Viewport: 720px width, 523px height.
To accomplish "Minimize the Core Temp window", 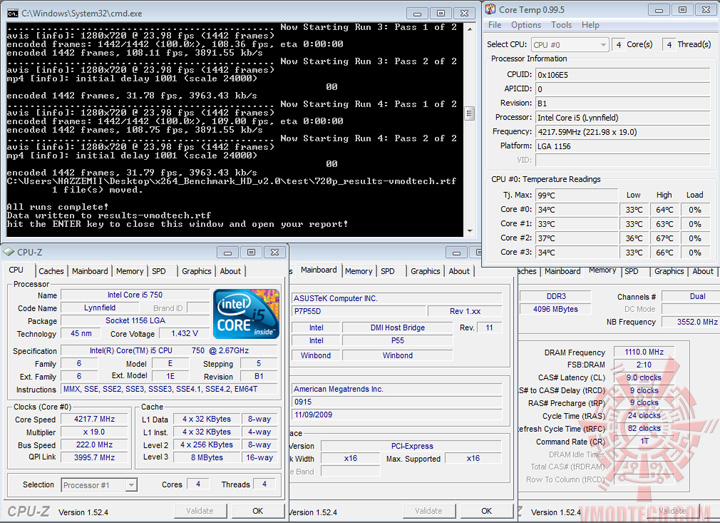I will (x=659, y=10).
